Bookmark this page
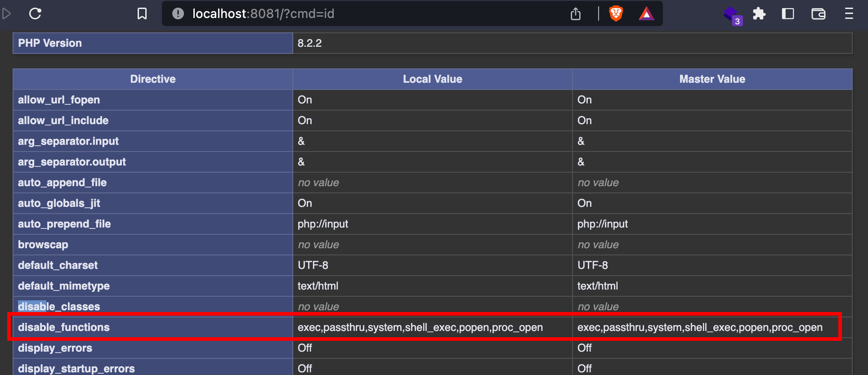868x375 pixels. [x=142, y=13]
